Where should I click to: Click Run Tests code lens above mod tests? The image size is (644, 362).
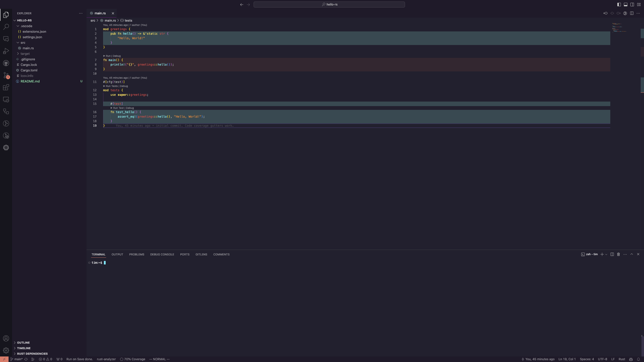pyautogui.click(x=111, y=86)
